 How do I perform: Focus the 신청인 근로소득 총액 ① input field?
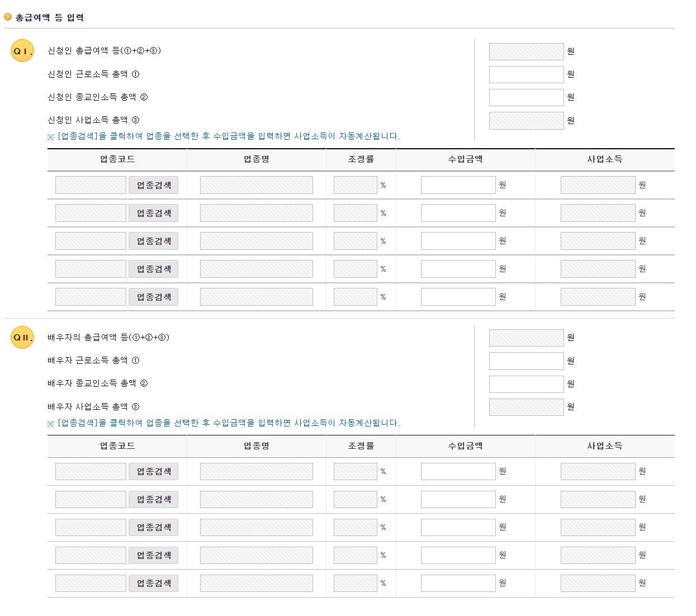(526, 74)
